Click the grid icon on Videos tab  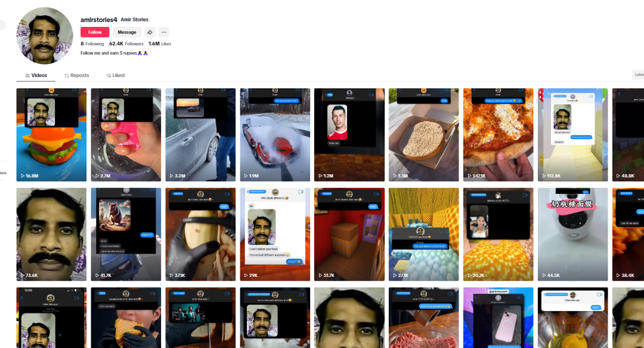tap(27, 76)
